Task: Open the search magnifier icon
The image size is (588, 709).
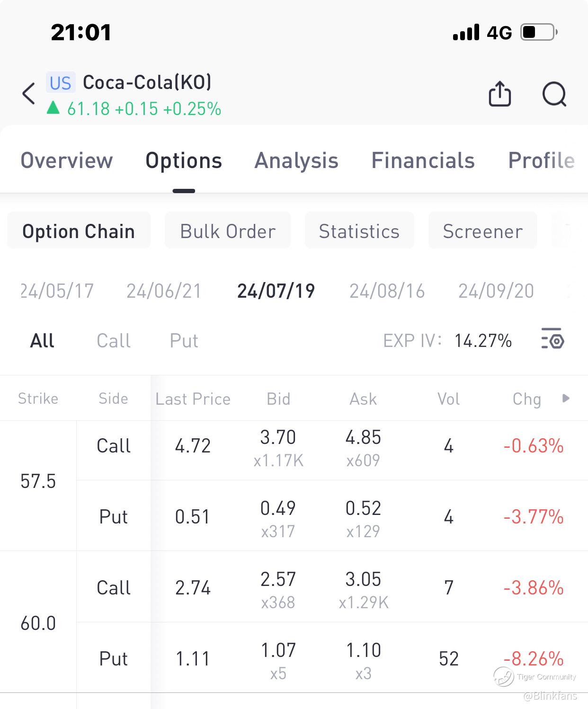Action: [554, 94]
